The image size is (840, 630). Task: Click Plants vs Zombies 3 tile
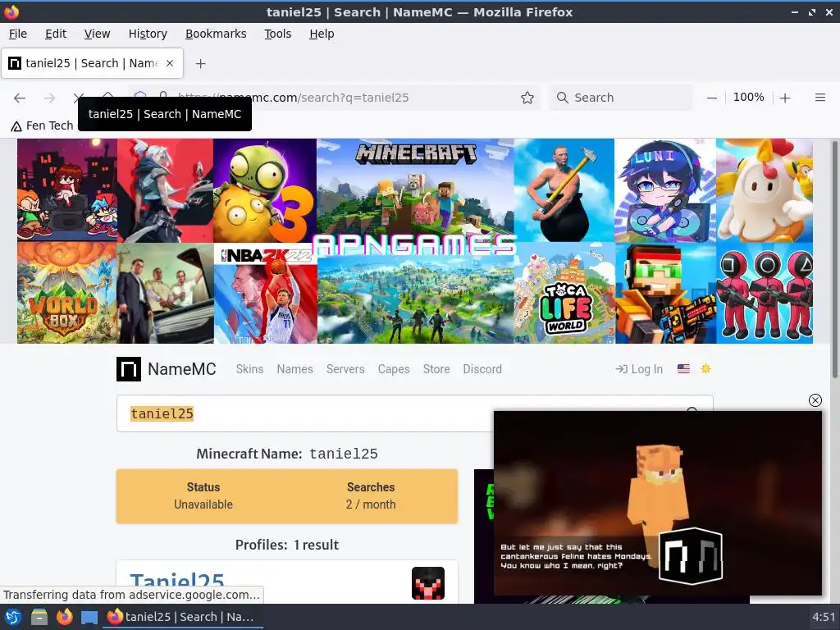click(265, 190)
